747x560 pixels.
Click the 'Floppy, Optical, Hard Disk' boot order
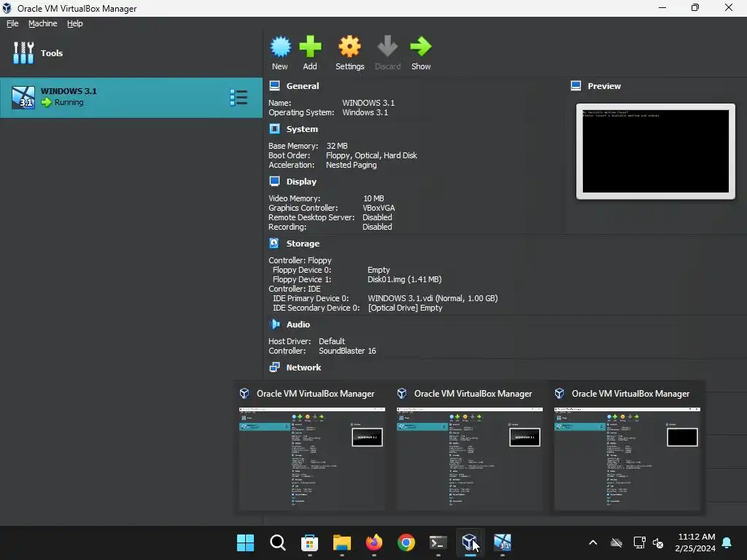371,155
